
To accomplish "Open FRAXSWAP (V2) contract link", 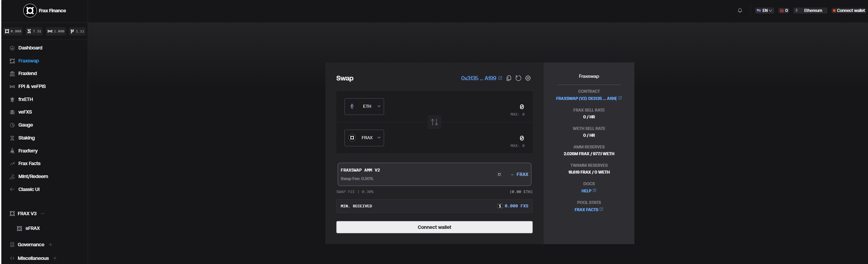I will coord(586,98).
